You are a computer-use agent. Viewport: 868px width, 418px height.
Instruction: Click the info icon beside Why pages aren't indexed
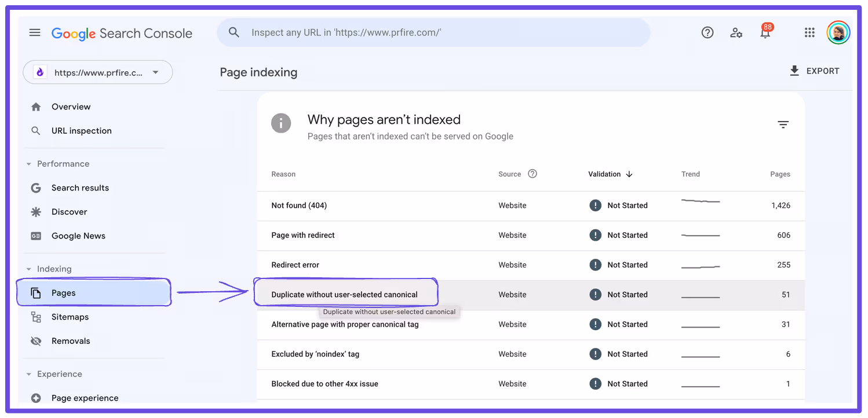(281, 123)
